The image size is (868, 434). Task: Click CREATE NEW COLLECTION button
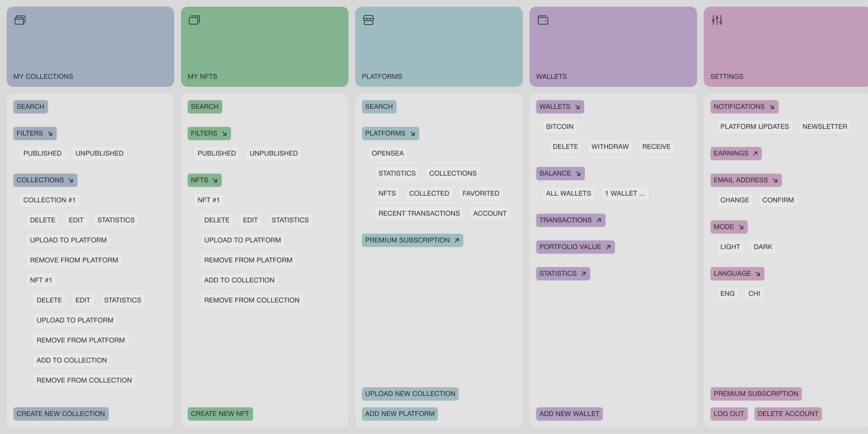pyautogui.click(x=60, y=414)
